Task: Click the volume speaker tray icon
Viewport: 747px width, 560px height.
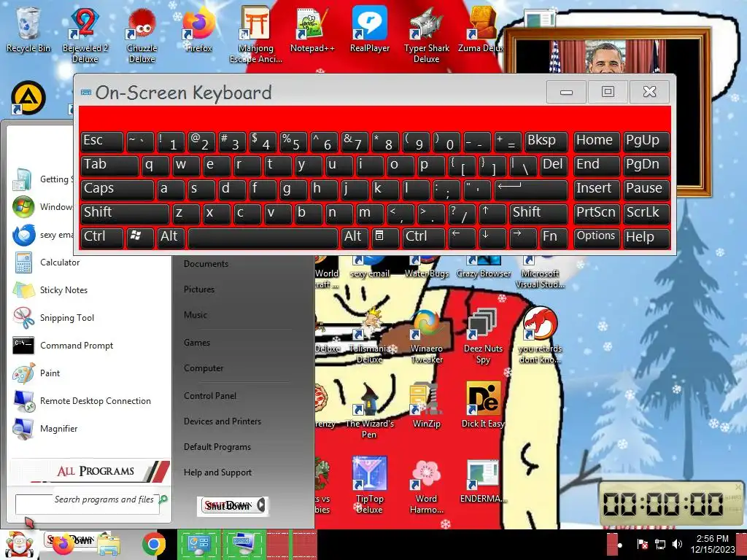Action: point(677,544)
